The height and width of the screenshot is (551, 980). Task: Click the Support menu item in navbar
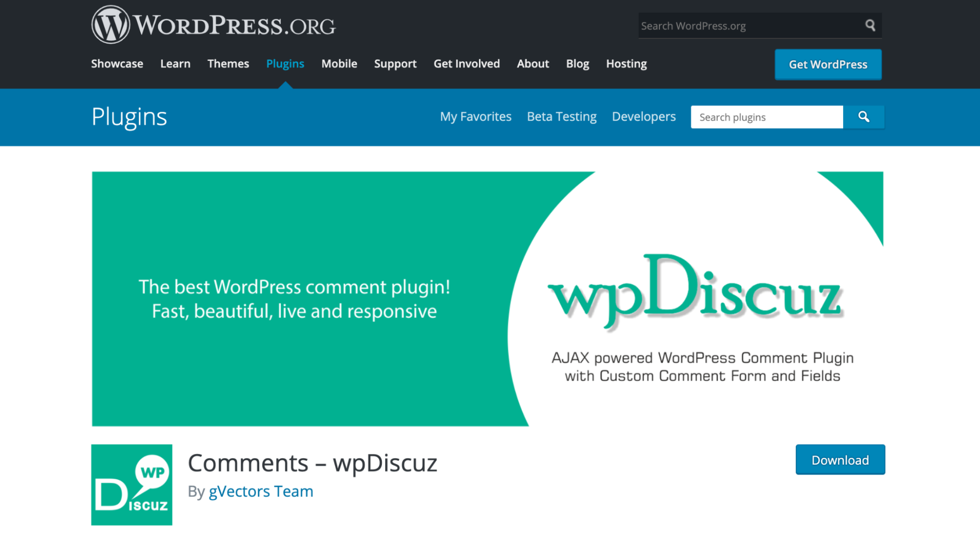(x=395, y=63)
